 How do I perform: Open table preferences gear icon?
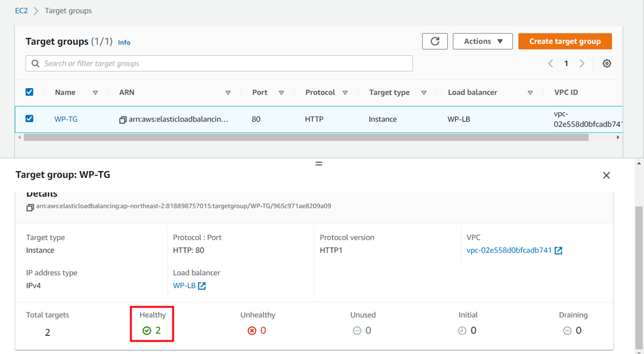click(x=607, y=64)
